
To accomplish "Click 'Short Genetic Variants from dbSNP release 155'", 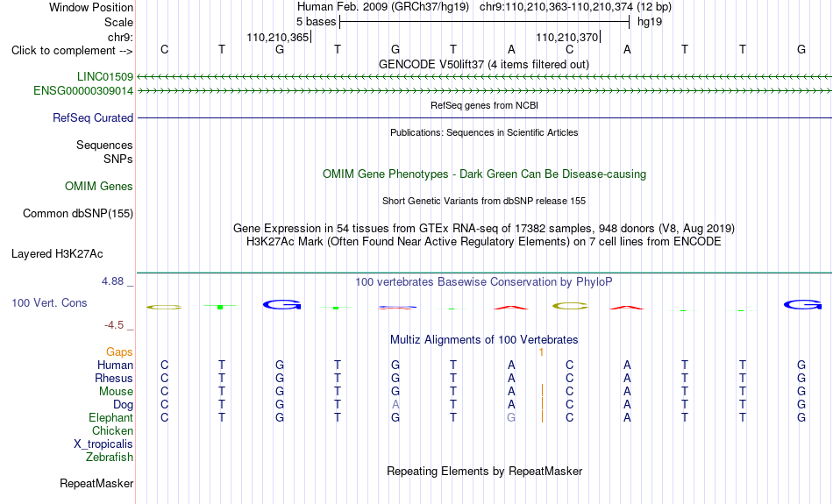I will point(484,201).
